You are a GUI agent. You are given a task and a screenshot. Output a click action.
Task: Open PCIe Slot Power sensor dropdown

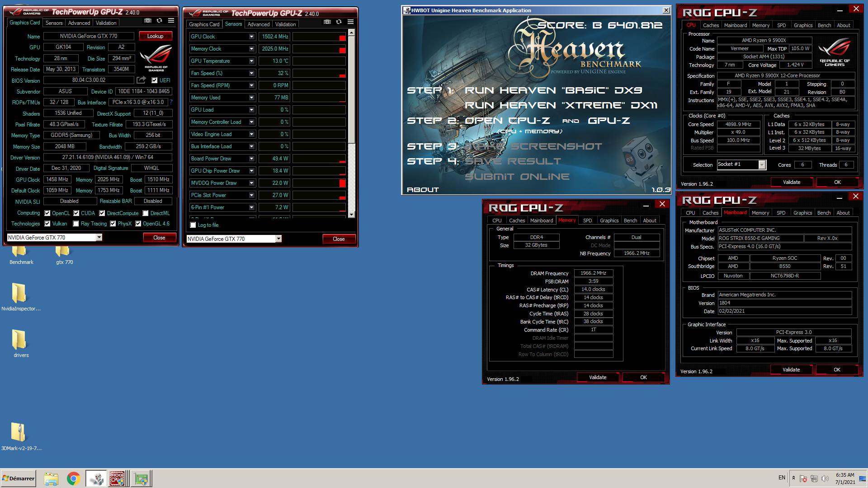252,195
